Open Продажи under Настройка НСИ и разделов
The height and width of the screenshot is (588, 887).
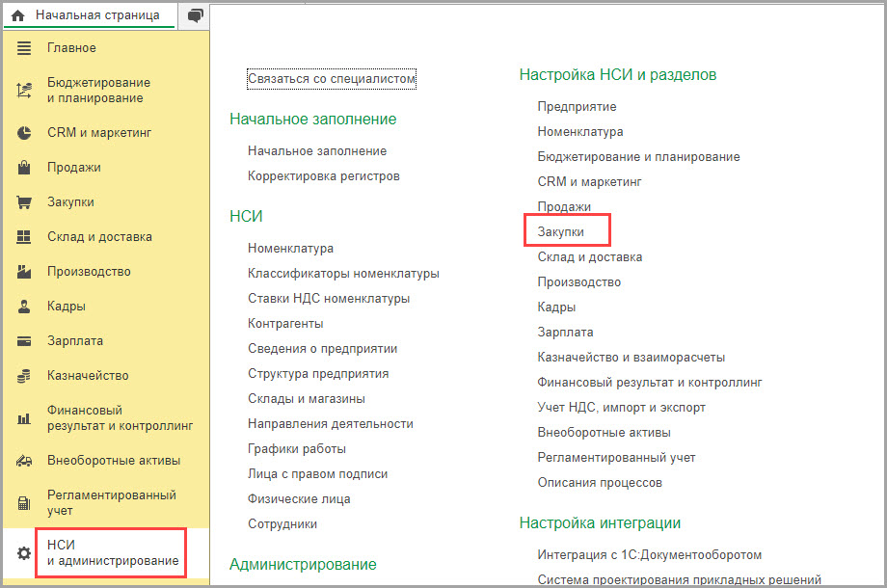tap(564, 207)
